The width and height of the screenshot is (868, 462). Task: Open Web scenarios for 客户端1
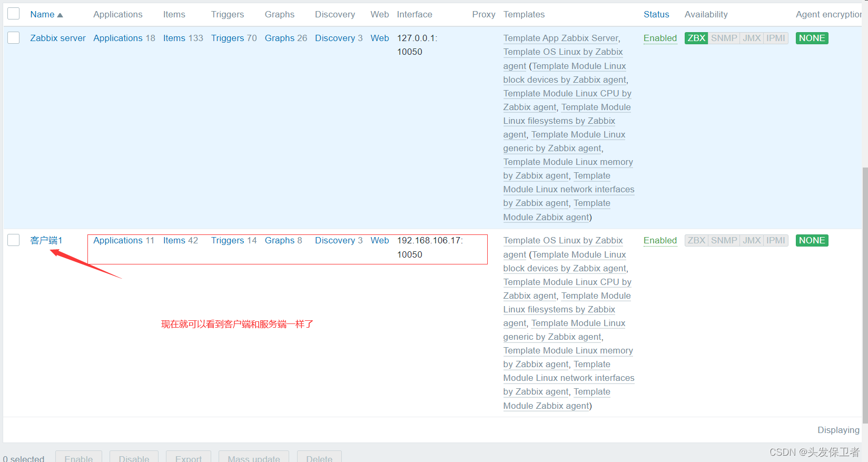380,240
